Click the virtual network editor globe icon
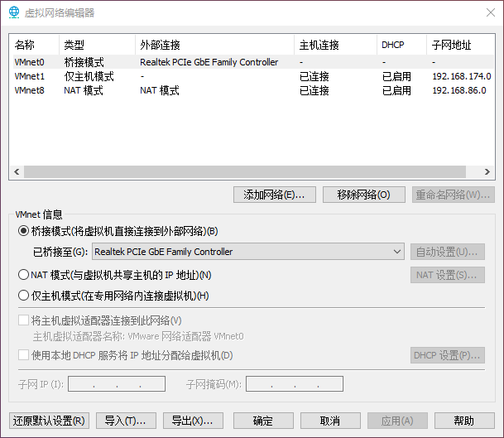 [x=14, y=12]
